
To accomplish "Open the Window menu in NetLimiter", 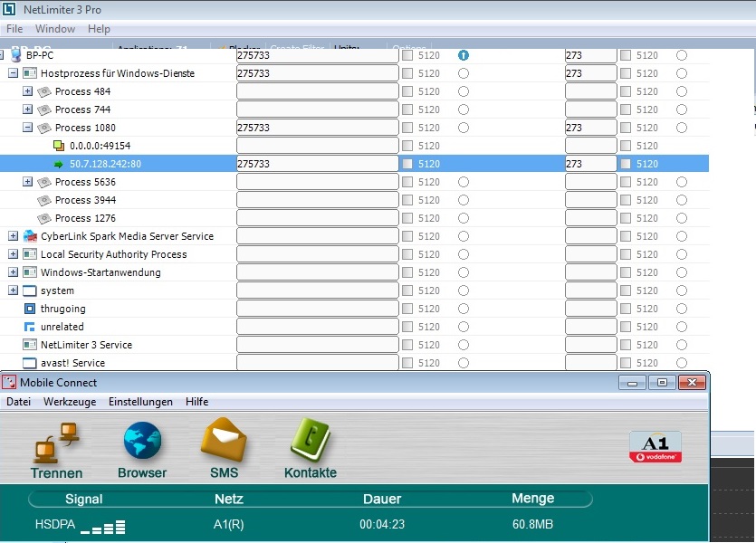I will pos(55,29).
